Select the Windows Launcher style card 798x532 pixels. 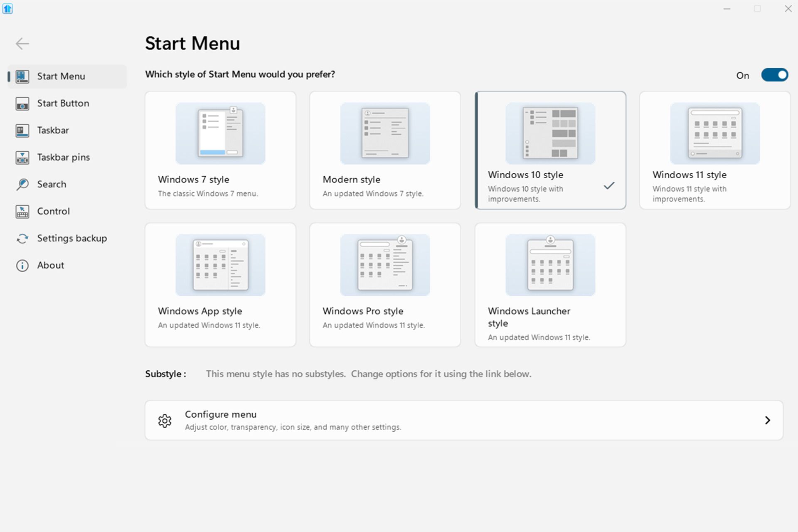[549, 285]
